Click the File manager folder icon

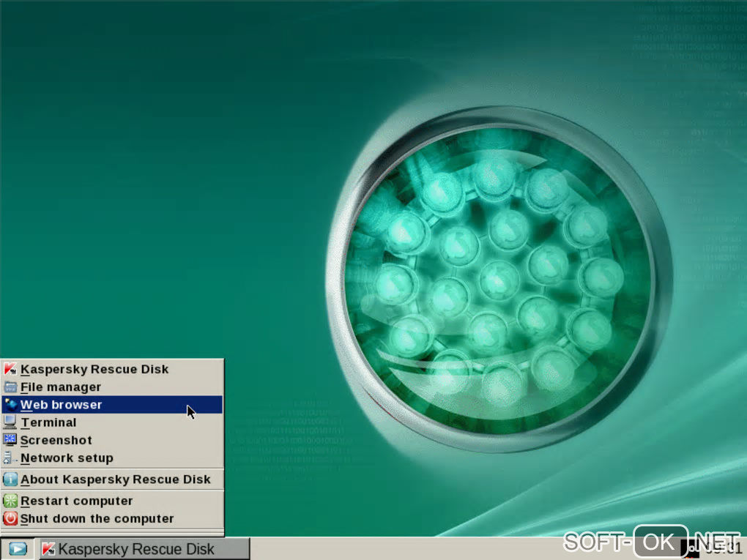pos(10,387)
